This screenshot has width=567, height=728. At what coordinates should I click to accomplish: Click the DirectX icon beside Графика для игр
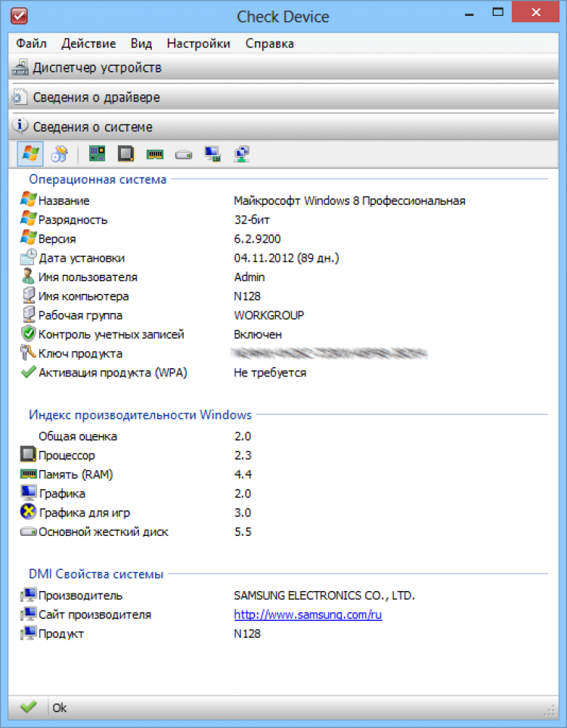click(x=28, y=512)
